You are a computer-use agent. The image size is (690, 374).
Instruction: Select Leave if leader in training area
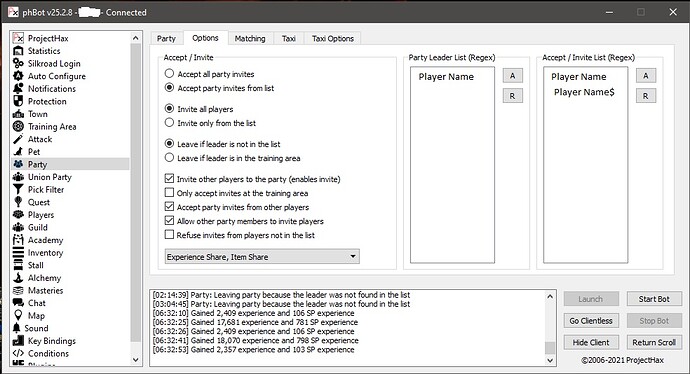coord(169,158)
